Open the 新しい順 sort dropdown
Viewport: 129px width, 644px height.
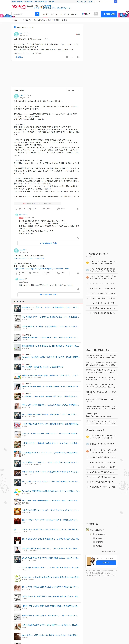73,90
